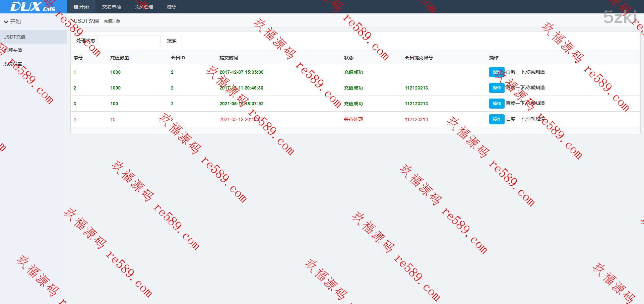The height and width of the screenshot is (304, 644).
Task: Select USDT充值 in the sidebar
Action: click(x=14, y=37)
